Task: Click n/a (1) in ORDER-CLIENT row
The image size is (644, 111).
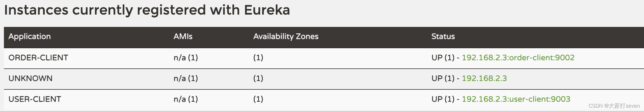Action: point(186,58)
